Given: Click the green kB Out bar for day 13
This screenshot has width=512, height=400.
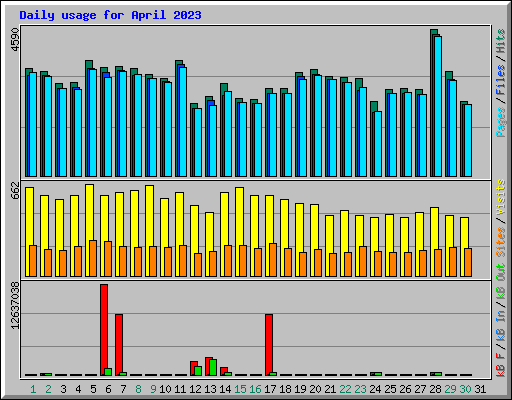Looking at the screenshot, I should pyautogui.click(x=213, y=368).
